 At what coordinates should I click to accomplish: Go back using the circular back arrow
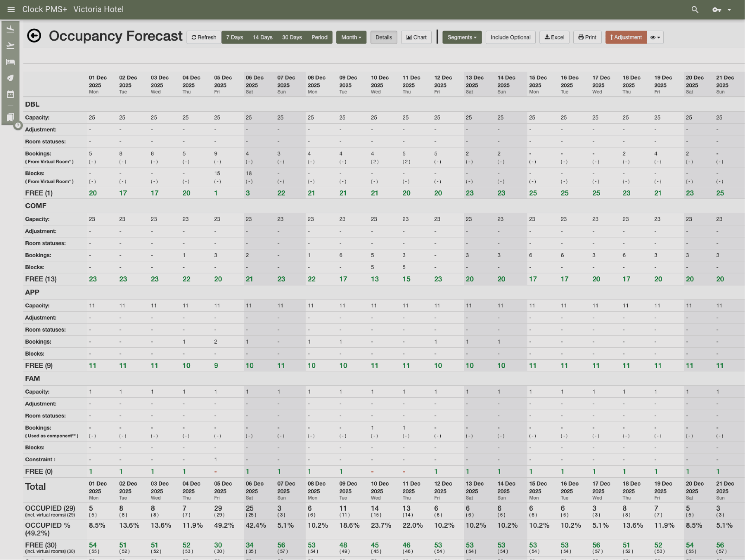click(x=34, y=36)
